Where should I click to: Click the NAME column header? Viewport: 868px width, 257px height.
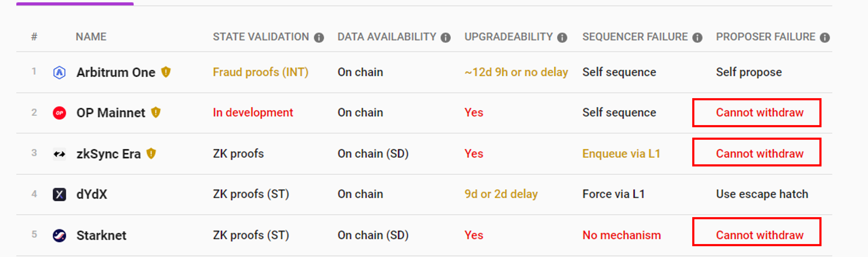[91, 37]
